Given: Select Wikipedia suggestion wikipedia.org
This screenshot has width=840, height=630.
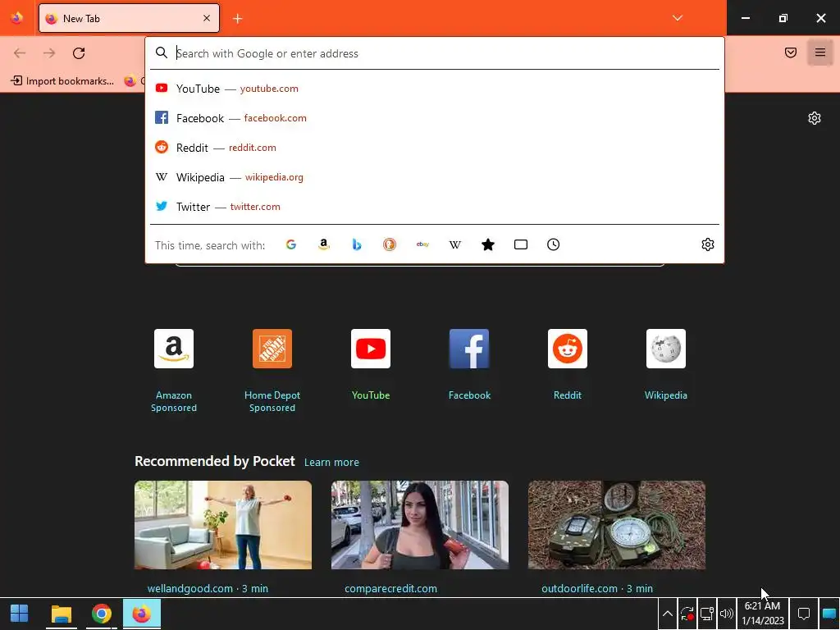Looking at the screenshot, I should coord(435,177).
